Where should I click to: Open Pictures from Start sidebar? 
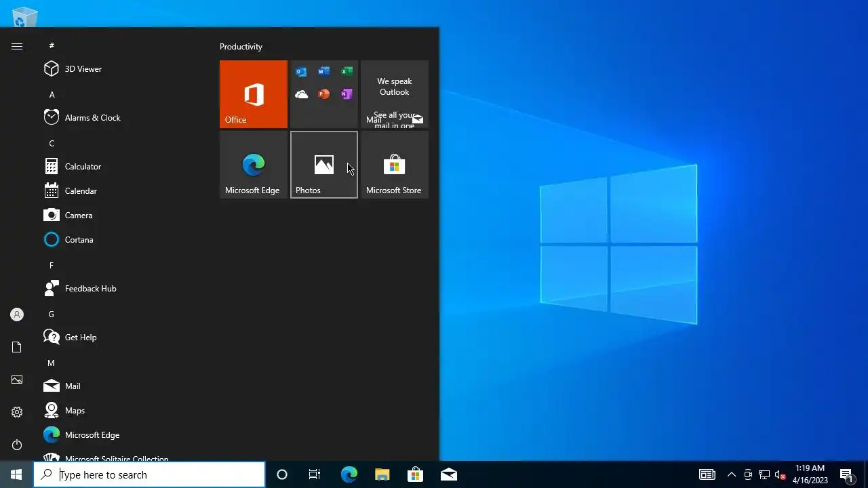coord(17,380)
